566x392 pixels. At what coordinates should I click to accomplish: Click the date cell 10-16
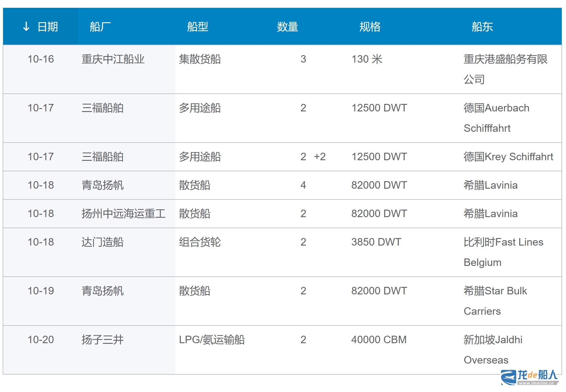click(41, 59)
